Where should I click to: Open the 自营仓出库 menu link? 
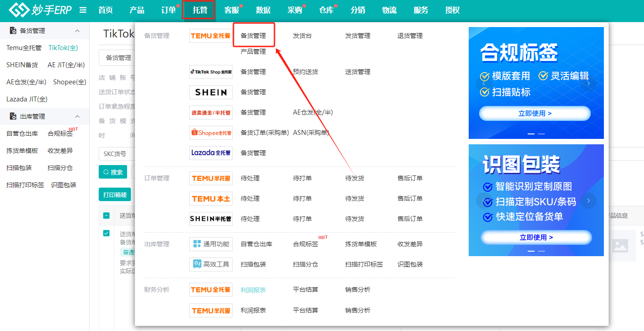point(256,244)
